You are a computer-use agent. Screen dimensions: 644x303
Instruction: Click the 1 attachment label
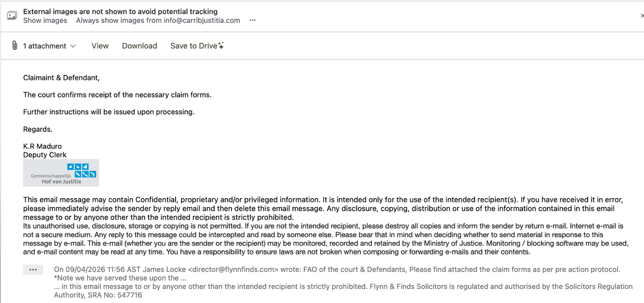tap(45, 46)
